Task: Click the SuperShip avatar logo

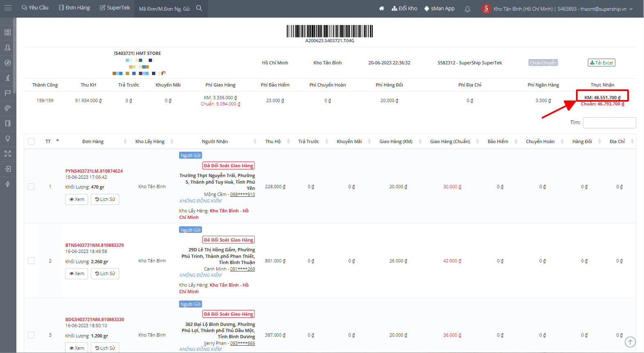Action: click(x=486, y=8)
